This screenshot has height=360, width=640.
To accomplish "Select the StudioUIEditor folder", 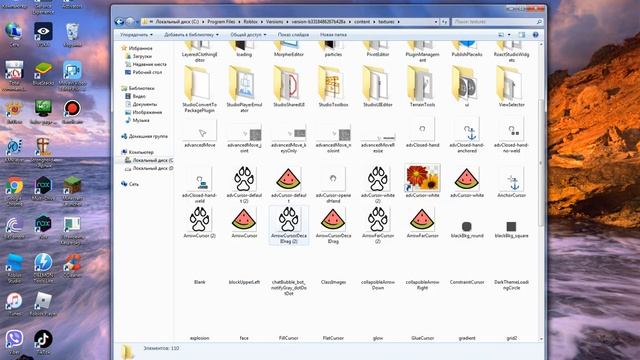I will click(x=378, y=87).
